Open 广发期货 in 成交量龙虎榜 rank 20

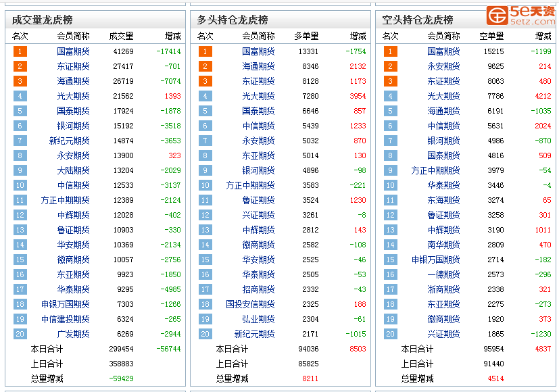pyautogui.click(x=73, y=334)
